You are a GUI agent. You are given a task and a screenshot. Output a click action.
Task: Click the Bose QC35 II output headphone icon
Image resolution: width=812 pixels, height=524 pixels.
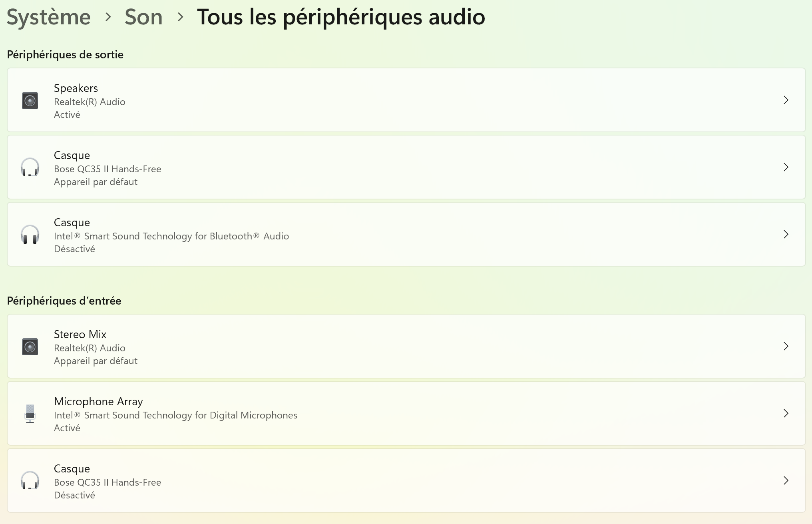click(x=30, y=167)
